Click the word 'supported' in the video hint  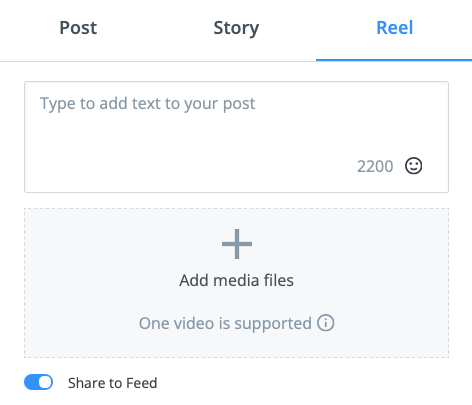(273, 324)
